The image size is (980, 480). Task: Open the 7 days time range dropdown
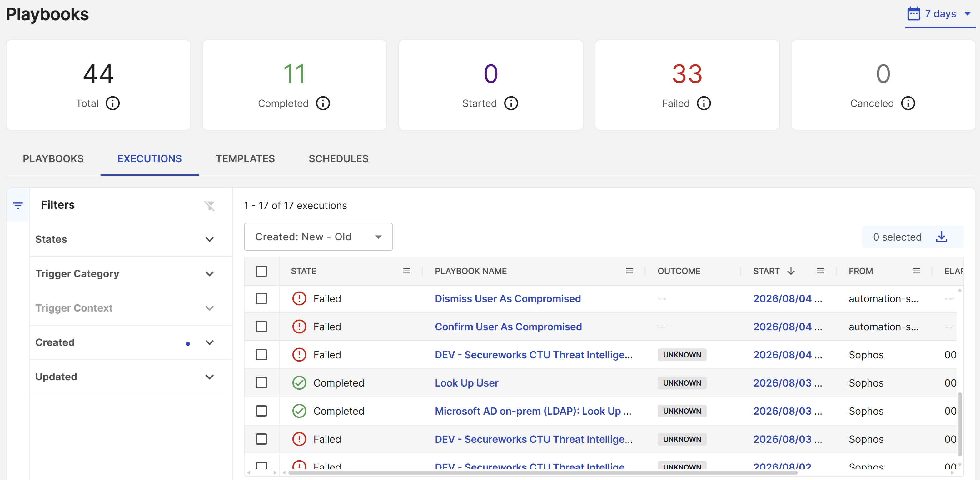click(x=940, y=14)
